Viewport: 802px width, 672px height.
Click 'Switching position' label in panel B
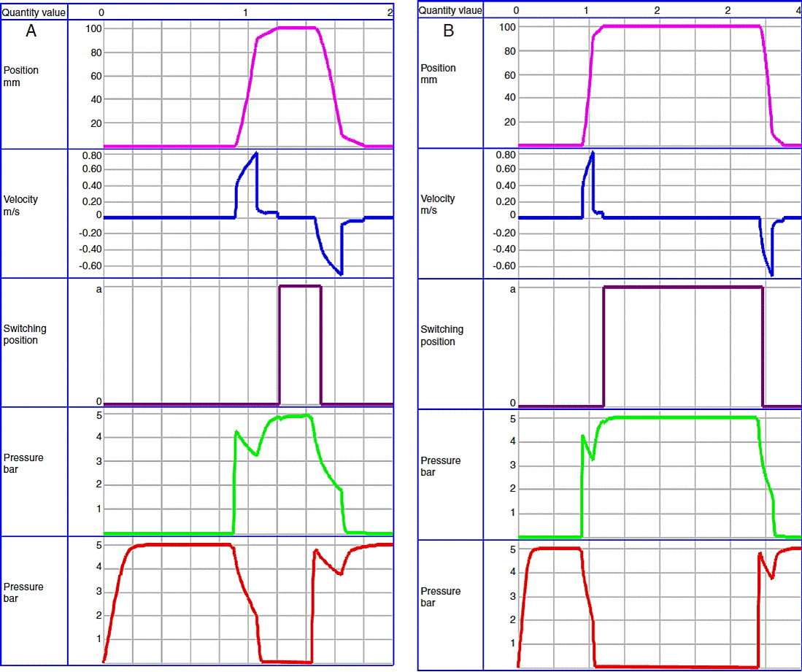[x=442, y=336]
